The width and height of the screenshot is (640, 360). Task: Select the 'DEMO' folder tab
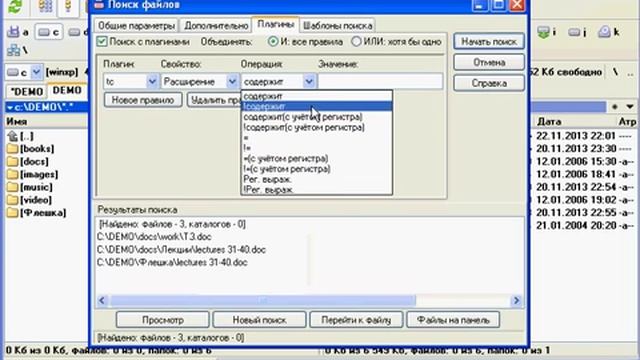coord(67,90)
